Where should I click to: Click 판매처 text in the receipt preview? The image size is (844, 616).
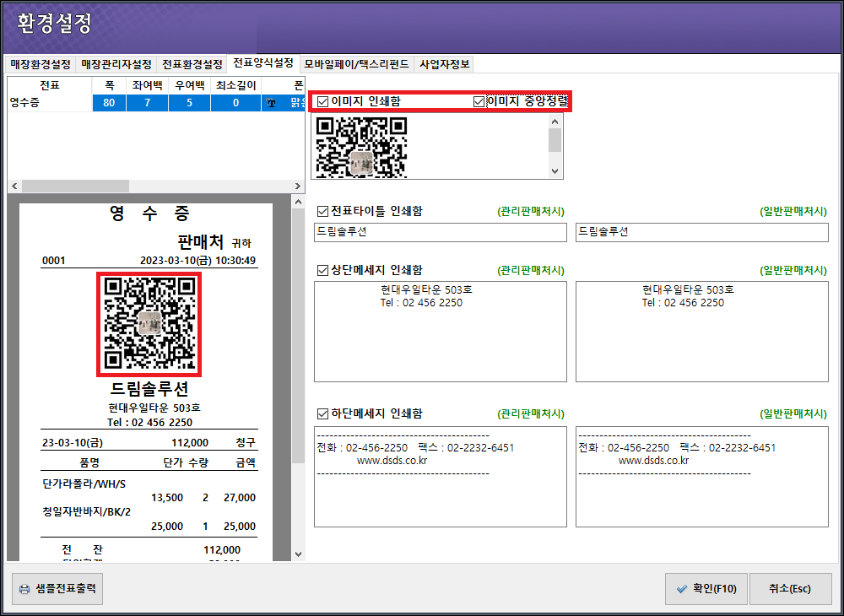[200, 242]
